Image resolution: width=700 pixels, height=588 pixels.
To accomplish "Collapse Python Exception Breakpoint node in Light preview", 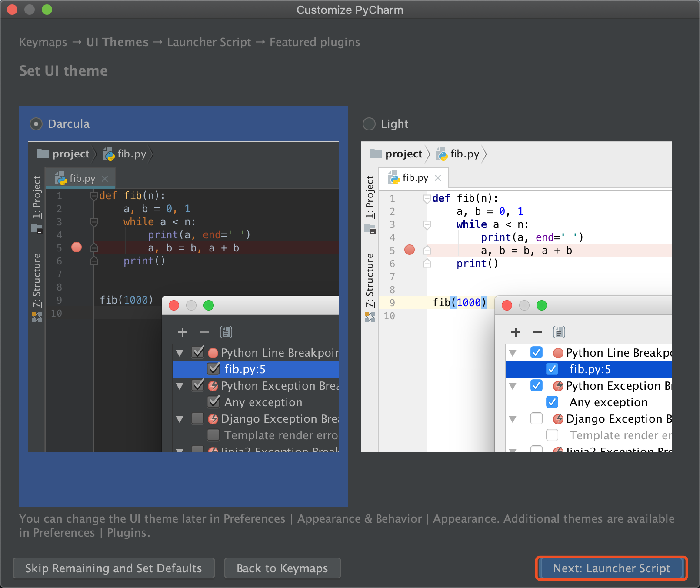I will click(x=513, y=386).
